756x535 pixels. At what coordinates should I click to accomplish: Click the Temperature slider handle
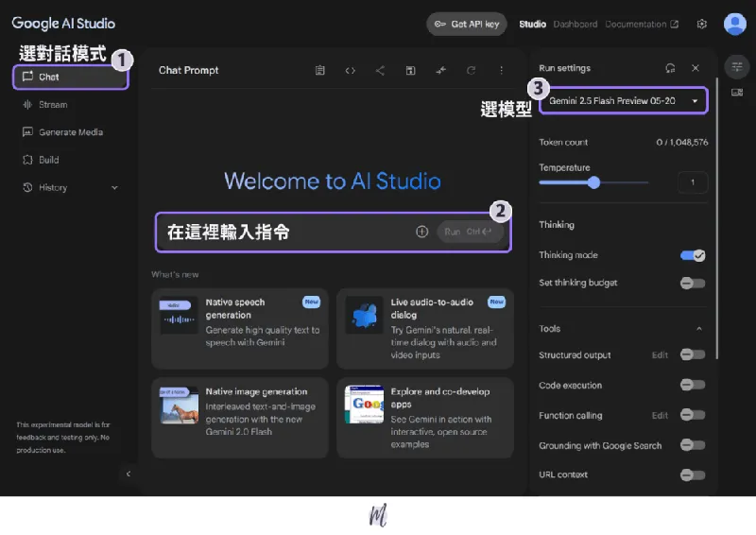coord(594,182)
